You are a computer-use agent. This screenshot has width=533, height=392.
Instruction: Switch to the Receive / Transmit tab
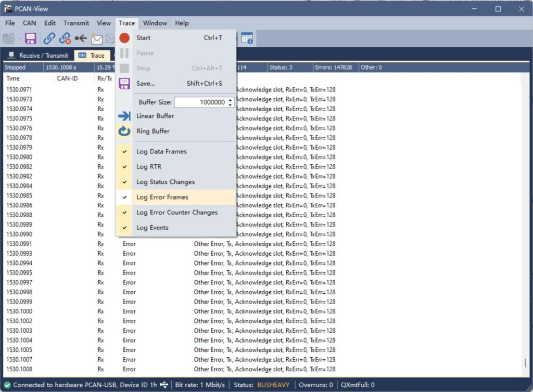pos(38,55)
